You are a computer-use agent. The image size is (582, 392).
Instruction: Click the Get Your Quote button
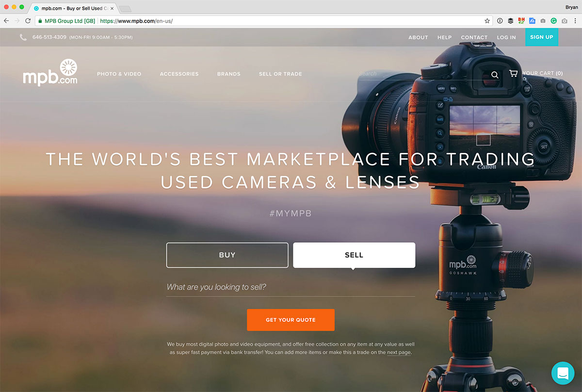pos(291,320)
